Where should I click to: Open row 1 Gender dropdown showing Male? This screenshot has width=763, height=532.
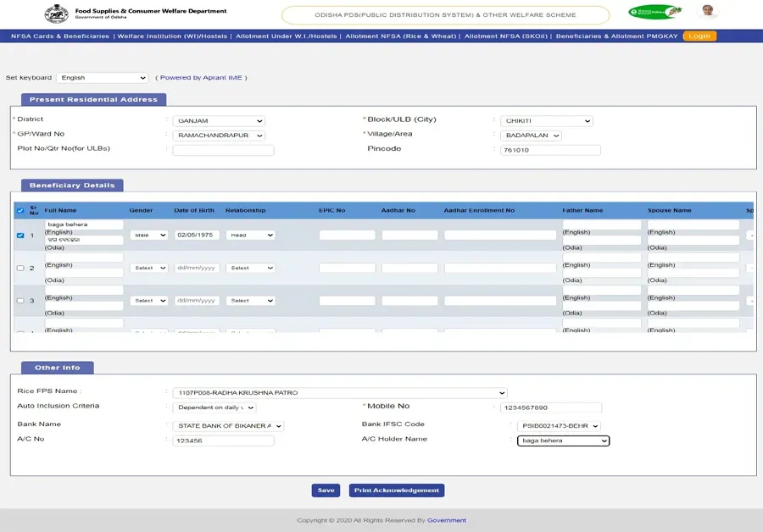click(x=149, y=235)
